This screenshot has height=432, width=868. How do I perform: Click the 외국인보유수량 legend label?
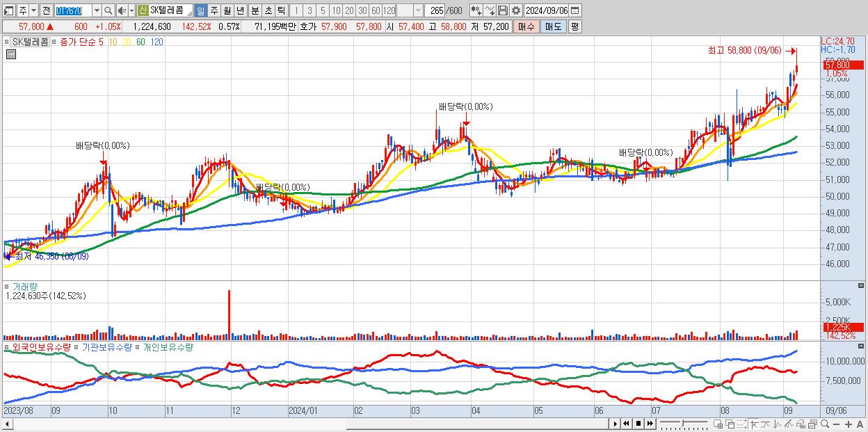[42, 346]
